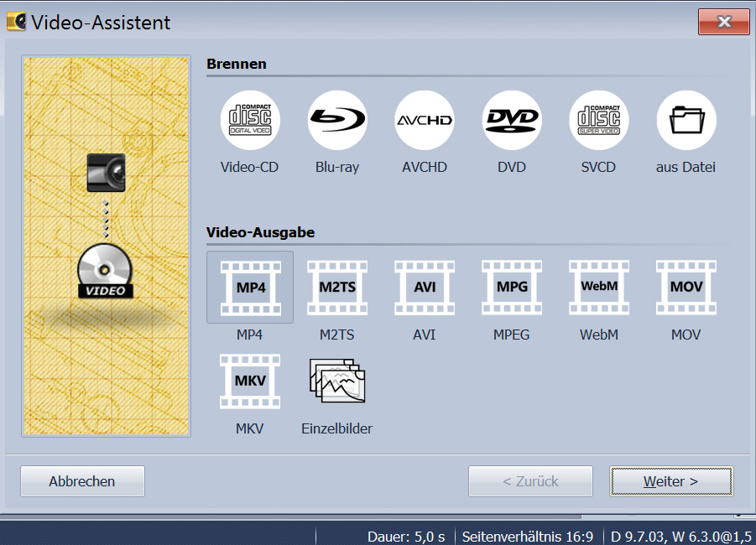Click the Zurück button
Image resolution: width=756 pixels, height=545 pixels.
point(530,481)
